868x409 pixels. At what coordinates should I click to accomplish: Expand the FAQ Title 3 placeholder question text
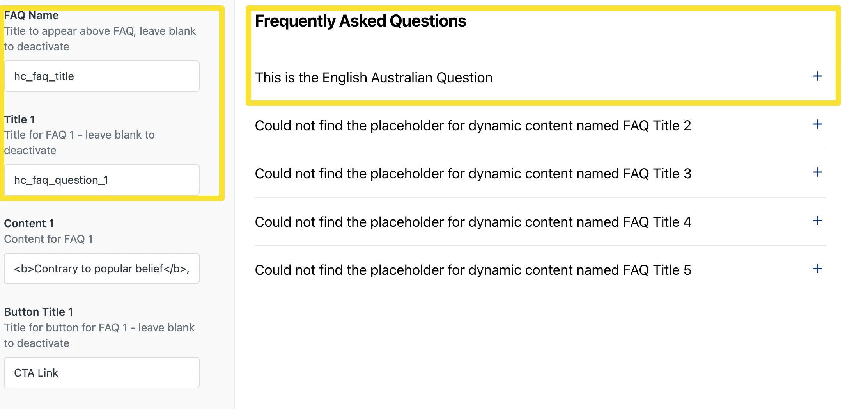pos(473,174)
